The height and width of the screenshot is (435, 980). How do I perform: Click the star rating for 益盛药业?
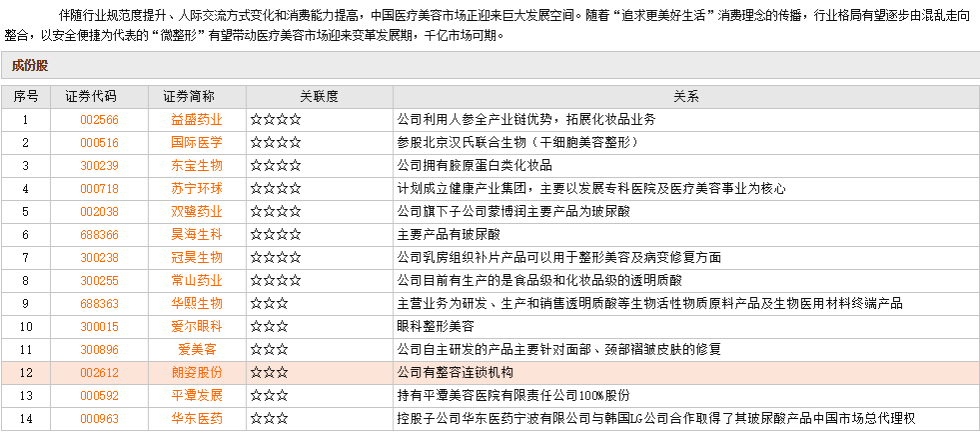(276, 120)
